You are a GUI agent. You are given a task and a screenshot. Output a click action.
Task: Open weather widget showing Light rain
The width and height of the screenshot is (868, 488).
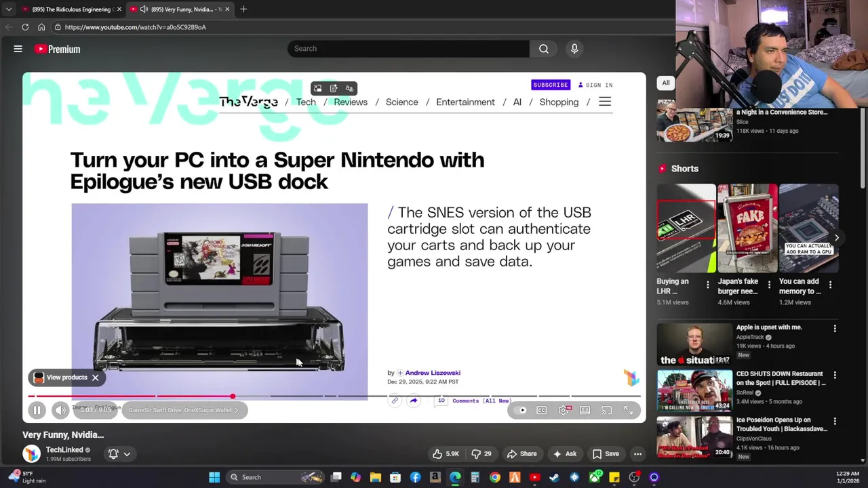[27, 477]
